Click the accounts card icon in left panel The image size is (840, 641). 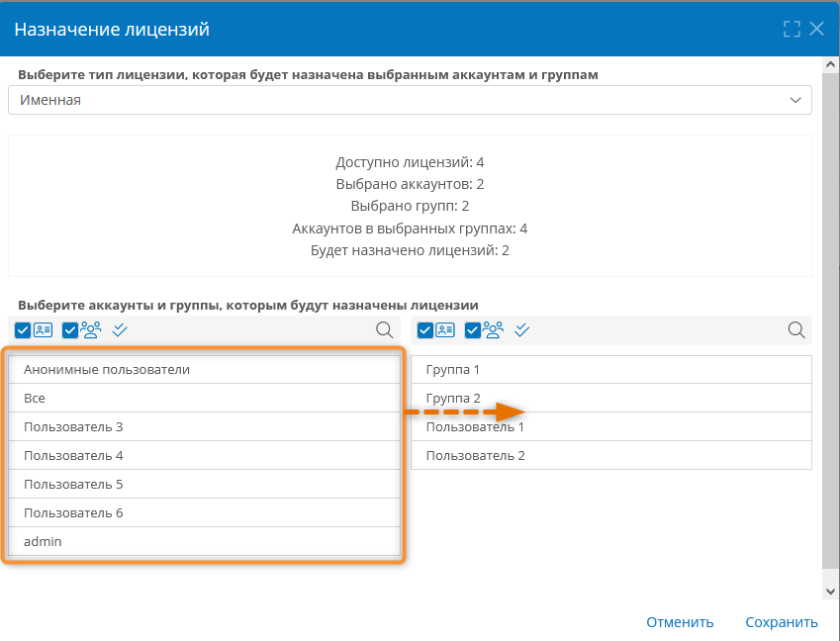pos(43,329)
